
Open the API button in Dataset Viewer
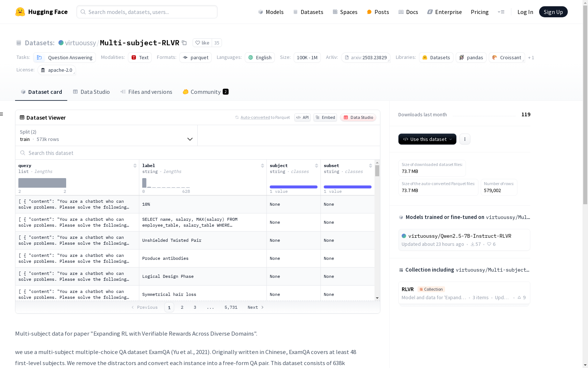click(302, 117)
